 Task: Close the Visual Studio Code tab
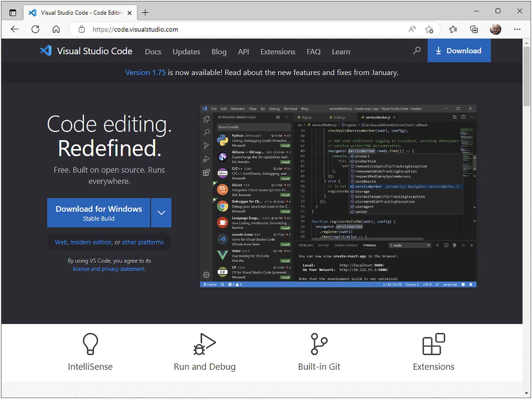130,13
